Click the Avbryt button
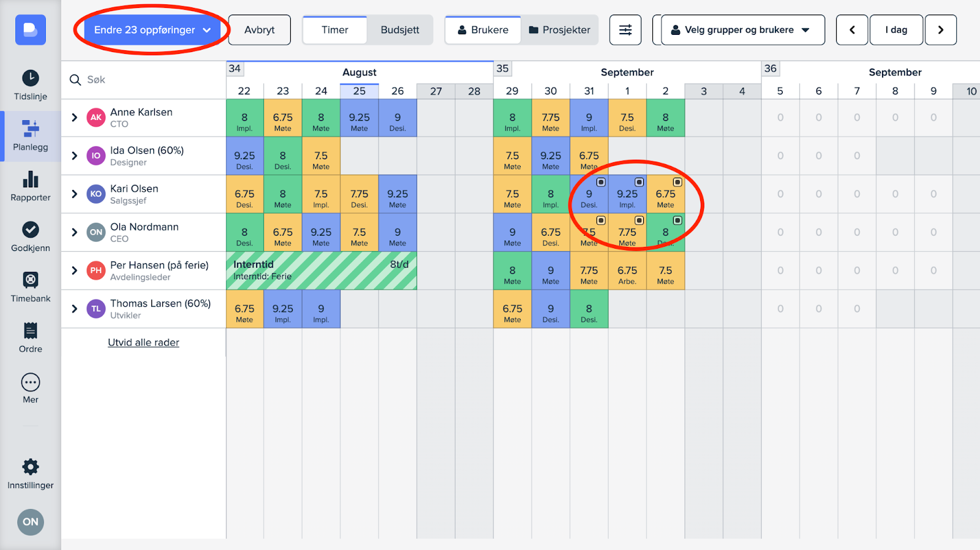The width and height of the screenshot is (980, 550). pos(259,30)
